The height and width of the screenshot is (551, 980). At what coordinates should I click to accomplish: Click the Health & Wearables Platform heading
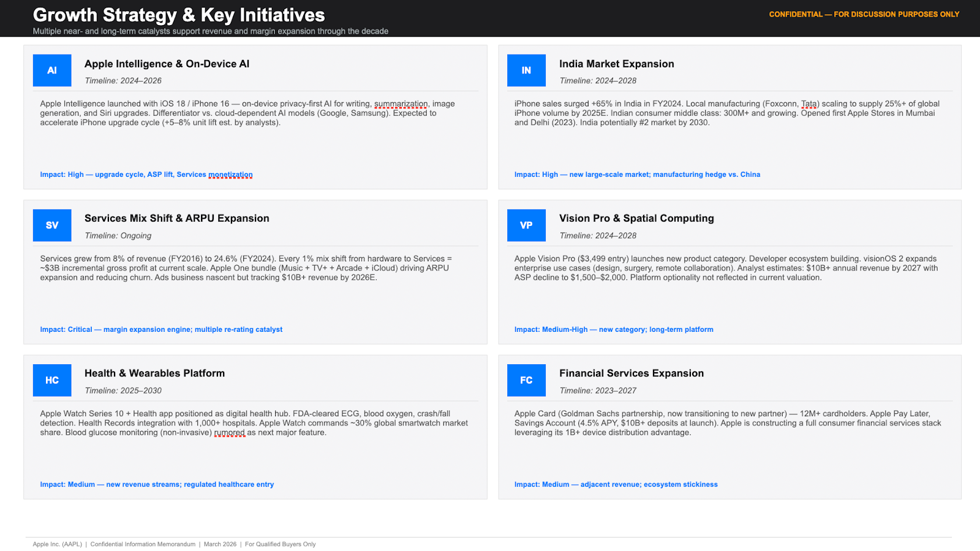pyautogui.click(x=154, y=373)
